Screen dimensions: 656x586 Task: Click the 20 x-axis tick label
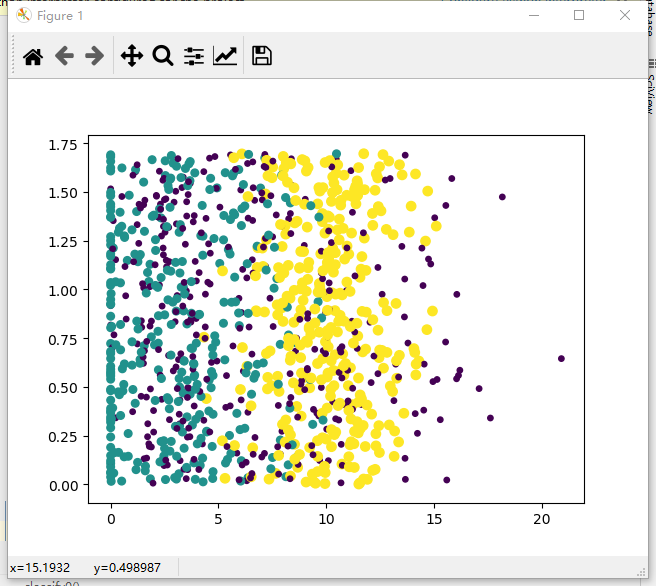pyautogui.click(x=542, y=519)
